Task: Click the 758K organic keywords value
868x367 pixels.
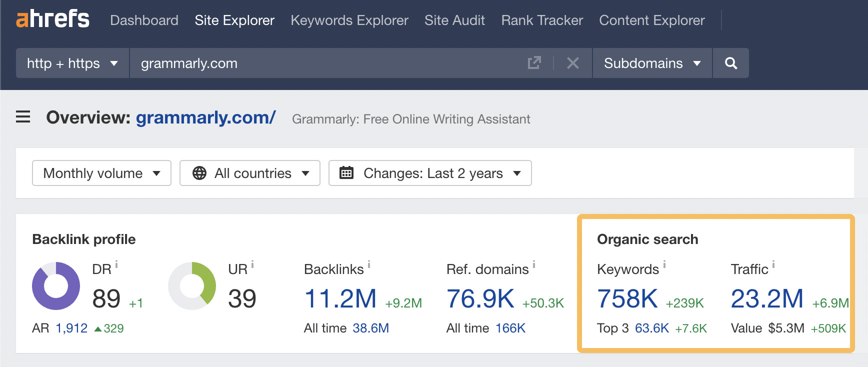Action: [x=627, y=299]
